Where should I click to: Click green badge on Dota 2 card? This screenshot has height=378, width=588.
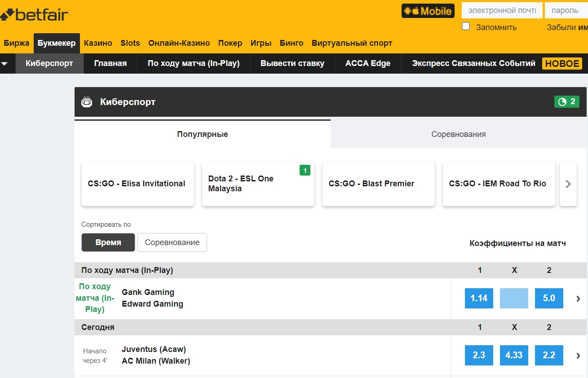tap(305, 170)
